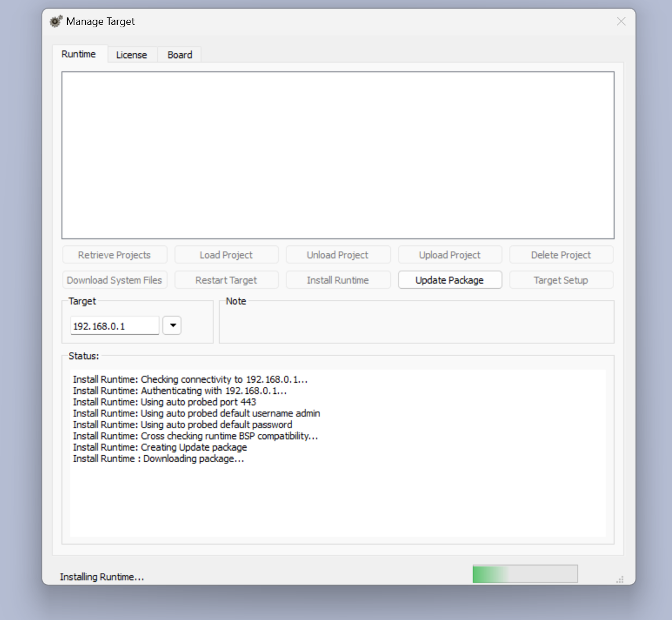
Task: Select 'Checking connectivity to 192.168.0.1...' status line
Action: (190, 379)
